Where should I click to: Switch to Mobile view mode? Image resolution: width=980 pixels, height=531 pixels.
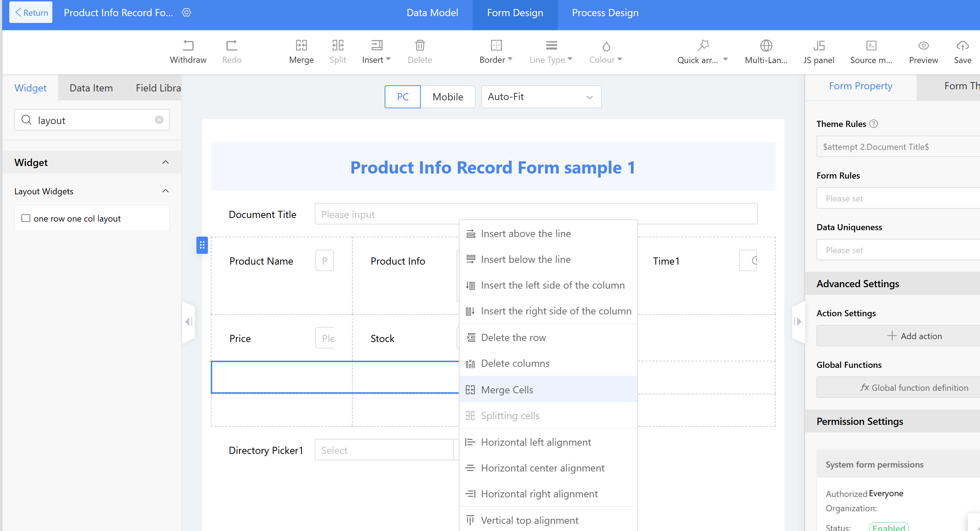tap(447, 97)
